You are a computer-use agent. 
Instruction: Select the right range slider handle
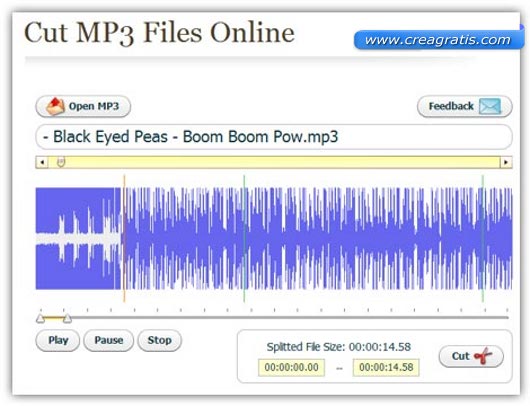pyautogui.click(x=67, y=318)
